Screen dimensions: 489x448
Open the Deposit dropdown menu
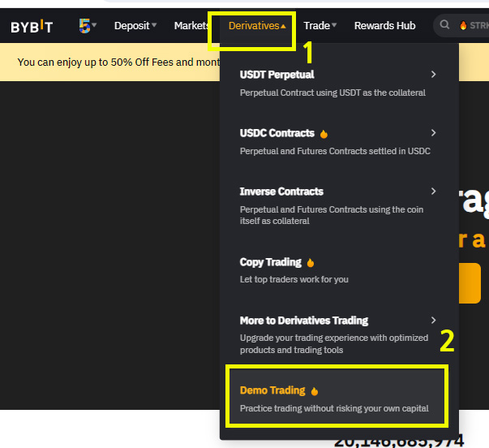click(135, 26)
